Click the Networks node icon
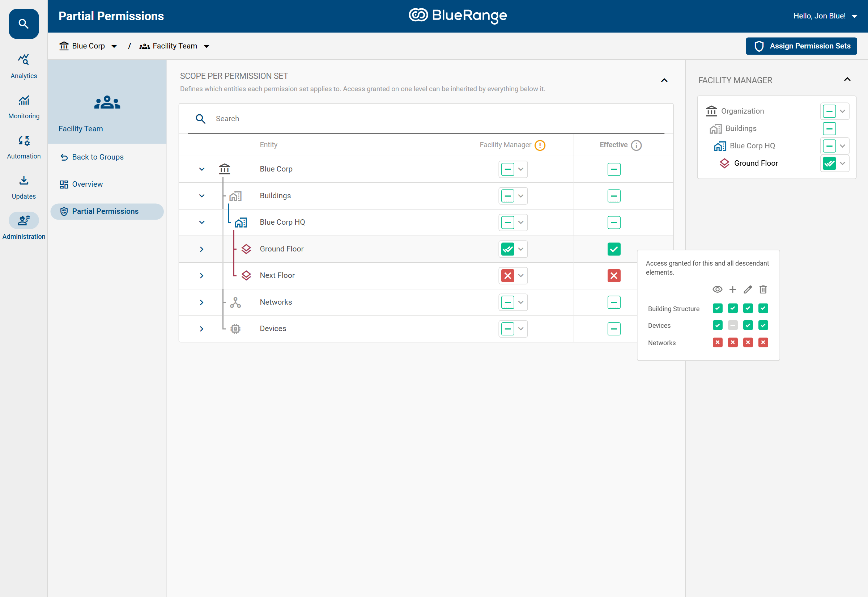This screenshot has height=597, width=868. click(x=235, y=302)
